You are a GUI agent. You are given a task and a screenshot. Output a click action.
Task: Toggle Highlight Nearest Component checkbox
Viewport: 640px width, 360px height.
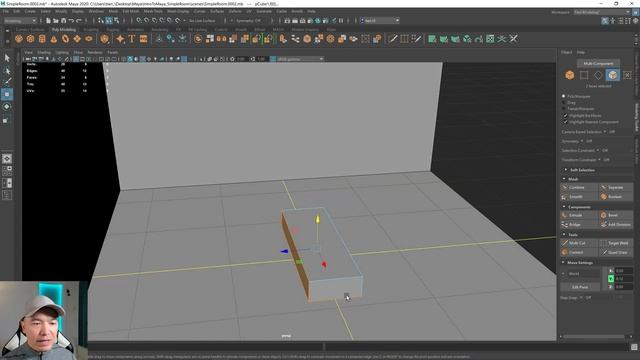tap(565, 122)
